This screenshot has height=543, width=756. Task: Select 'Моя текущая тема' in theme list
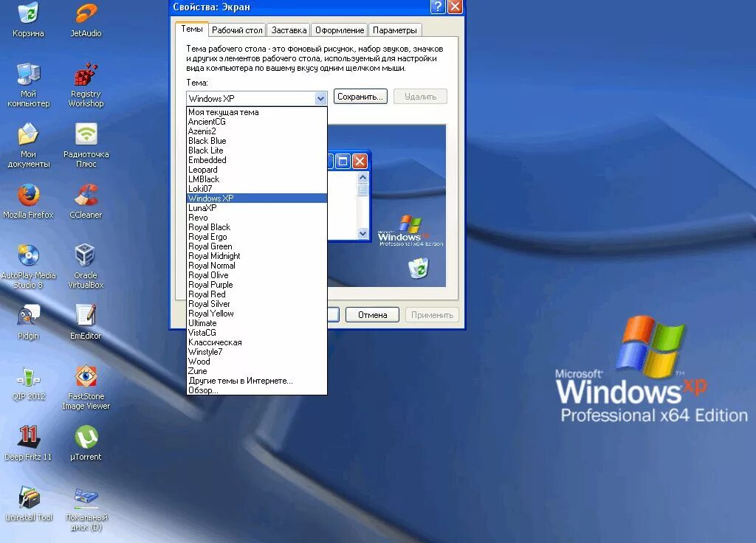[x=256, y=112]
